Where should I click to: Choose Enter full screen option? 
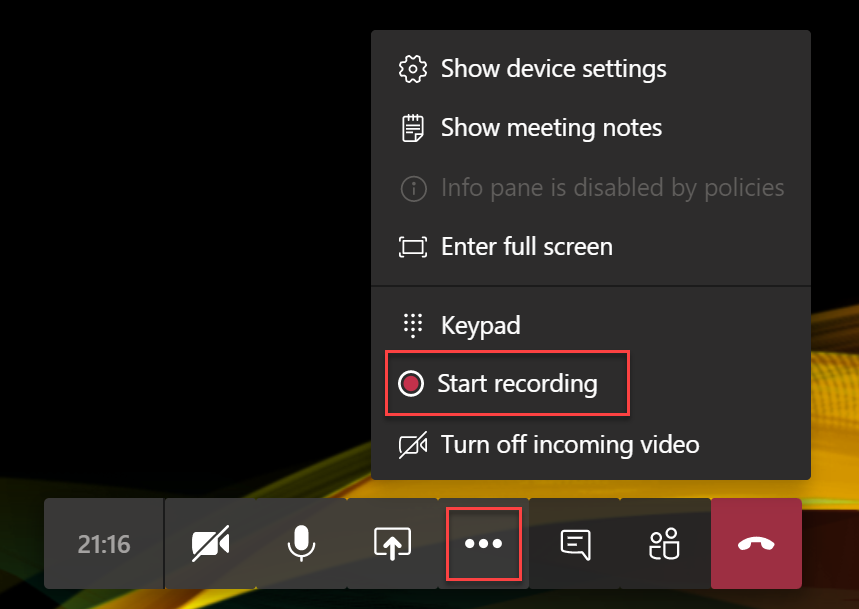[526, 246]
